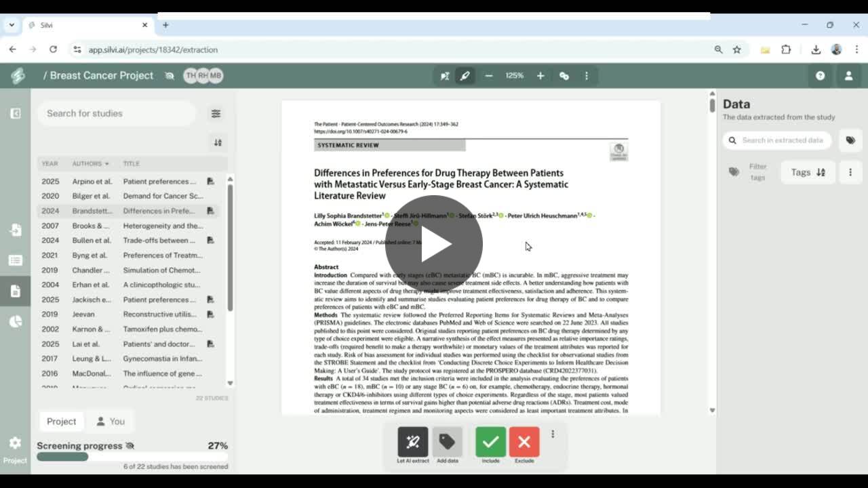Open the filter options beside Search for studies
The width and height of the screenshot is (868, 488).
pos(216,113)
